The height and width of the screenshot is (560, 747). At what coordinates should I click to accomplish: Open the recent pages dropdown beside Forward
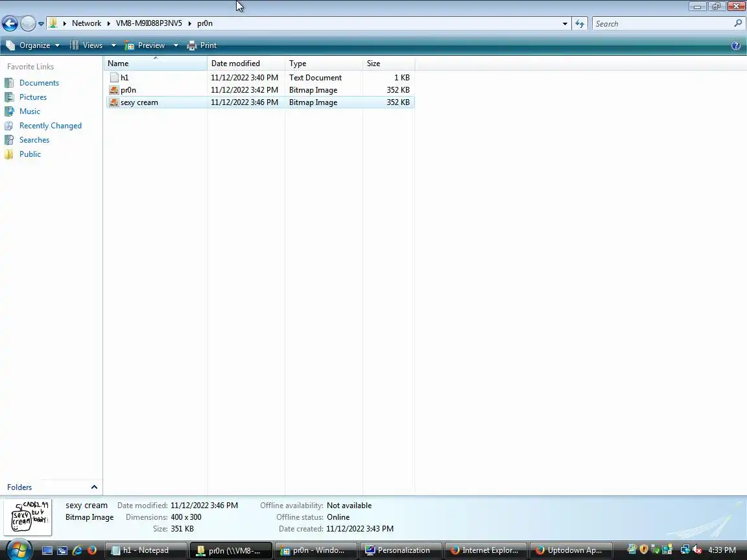(41, 24)
